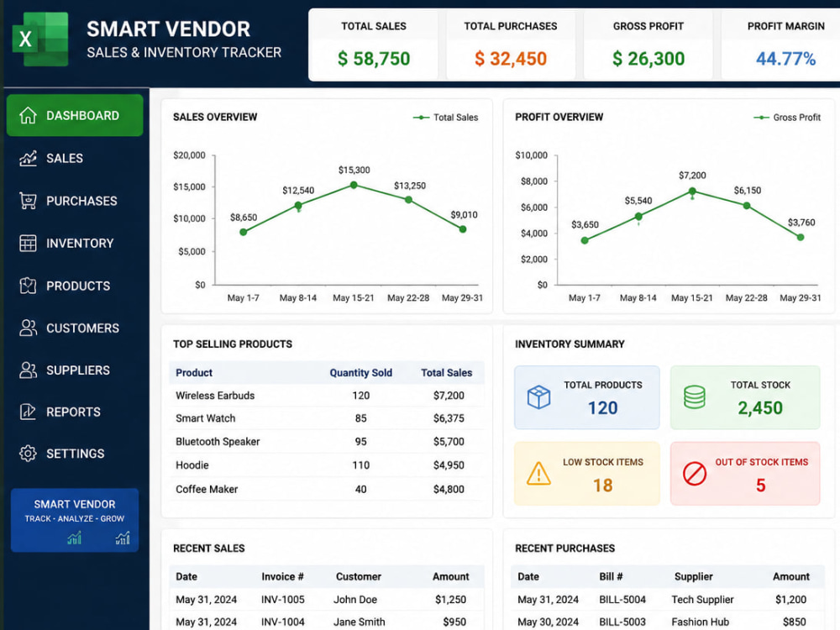Click the Total Sales column header in products table
Screen dimensions: 840x630
point(446,373)
